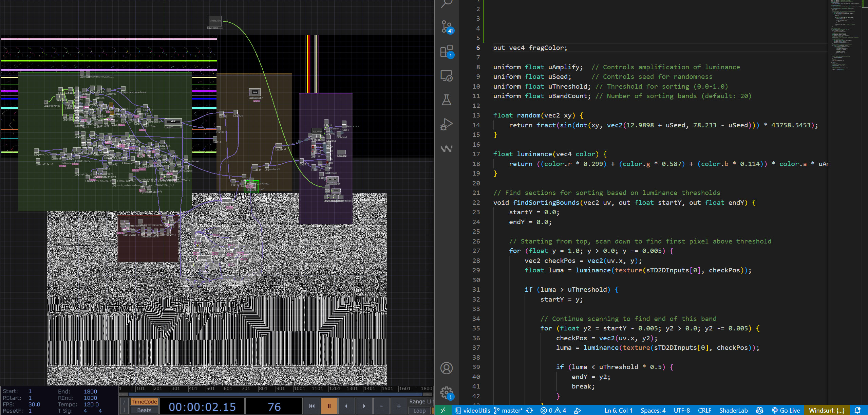Image resolution: width=868 pixels, height=415 pixels.
Task: Click frame 1401 on the timeline ruler
Action: click(x=369, y=389)
